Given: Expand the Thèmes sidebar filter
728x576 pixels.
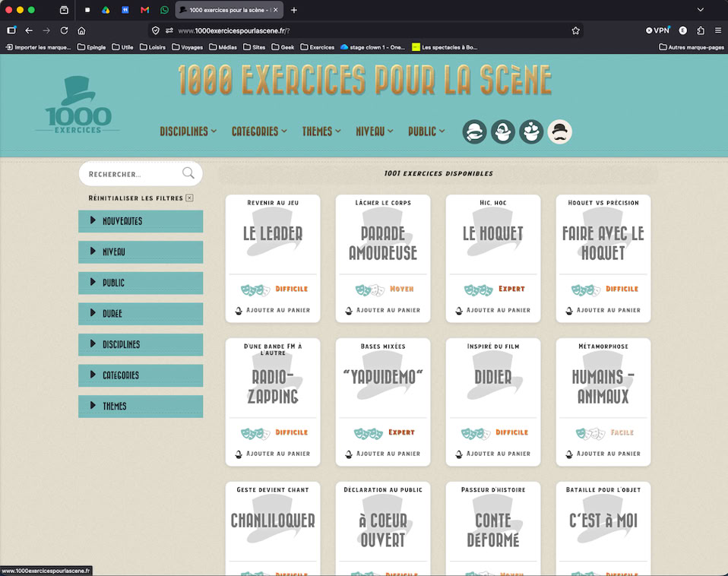Looking at the screenshot, I should pyautogui.click(x=141, y=406).
